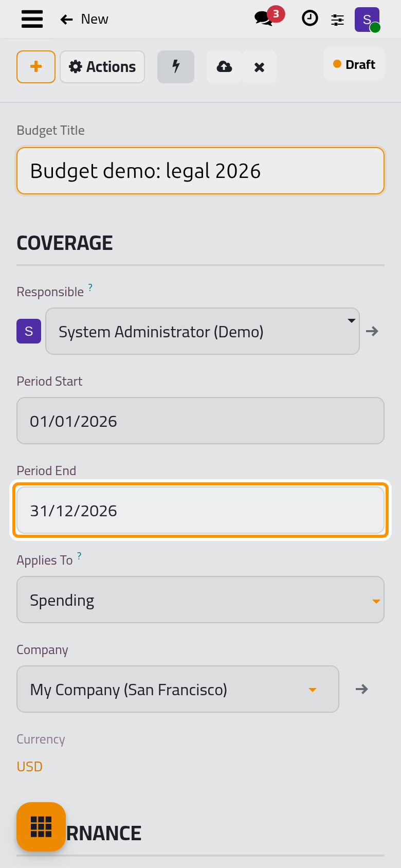The width and height of the screenshot is (401, 868).
Task: Open the Actions gear menu
Action: (x=102, y=67)
